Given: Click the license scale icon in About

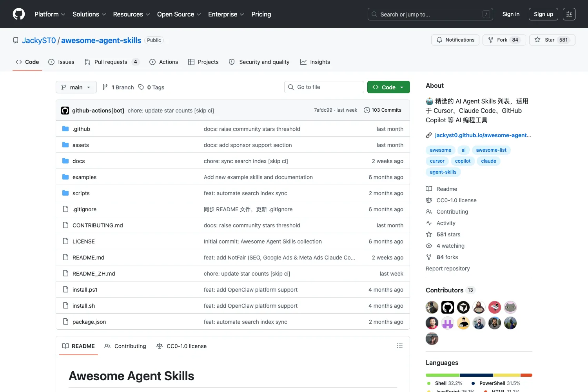Looking at the screenshot, I should click(x=429, y=200).
